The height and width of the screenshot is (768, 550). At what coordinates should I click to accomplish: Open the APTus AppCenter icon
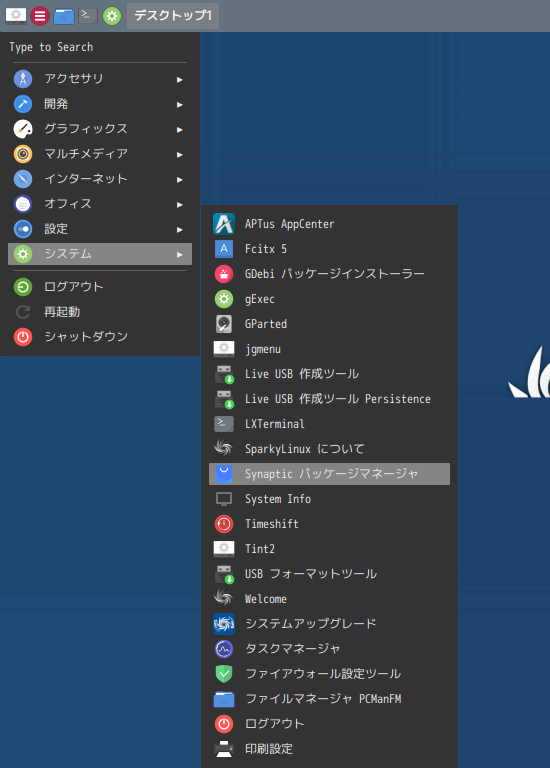(x=224, y=224)
